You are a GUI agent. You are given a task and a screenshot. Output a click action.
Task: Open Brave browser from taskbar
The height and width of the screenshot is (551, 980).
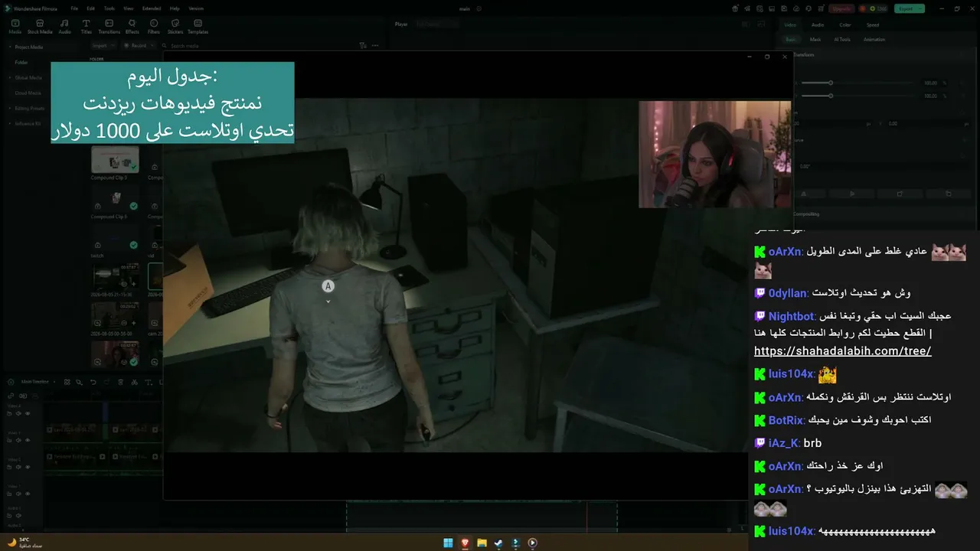pyautogui.click(x=465, y=543)
